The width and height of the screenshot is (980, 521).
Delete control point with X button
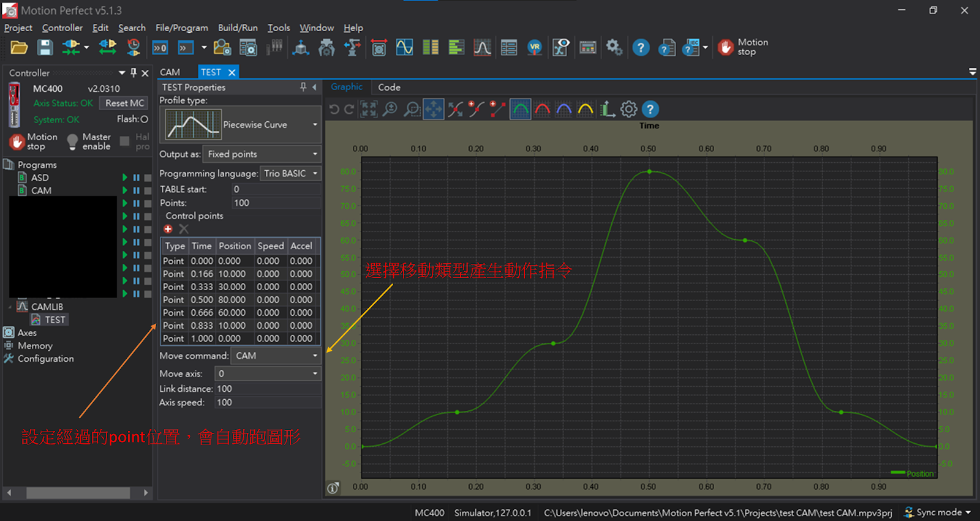click(184, 229)
